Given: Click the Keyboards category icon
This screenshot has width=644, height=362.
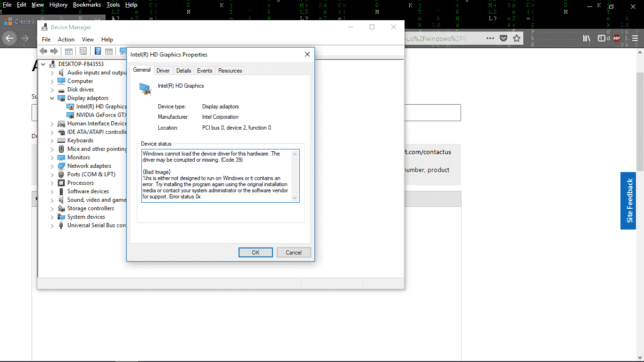Looking at the screenshot, I should [61, 140].
